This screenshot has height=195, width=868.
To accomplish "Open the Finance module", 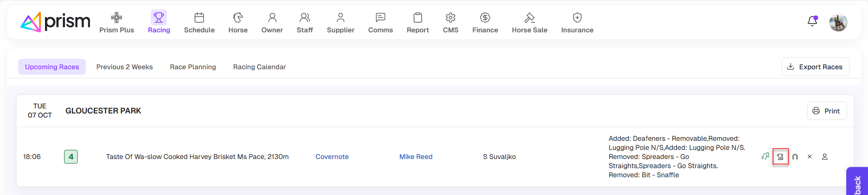I will tap(485, 23).
